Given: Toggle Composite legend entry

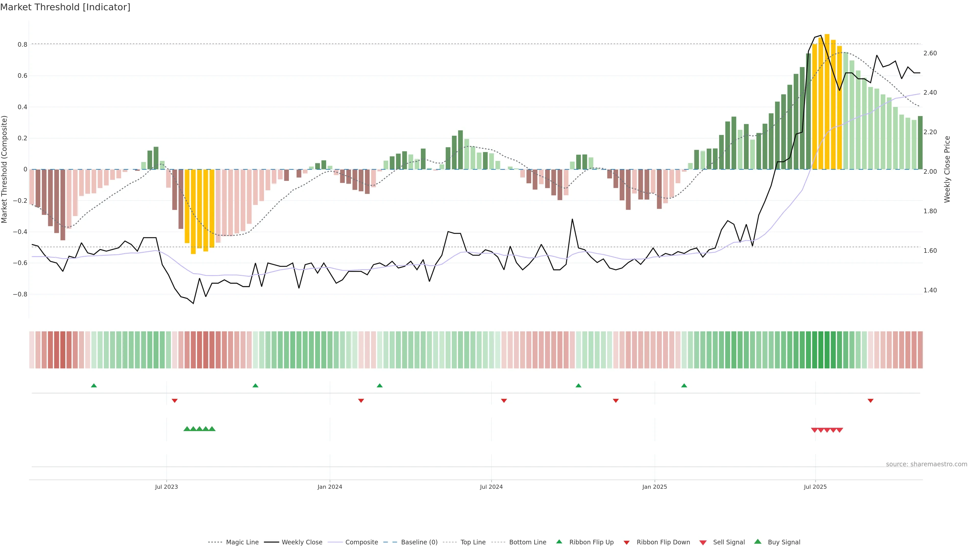Looking at the screenshot, I should pyautogui.click(x=361, y=542).
